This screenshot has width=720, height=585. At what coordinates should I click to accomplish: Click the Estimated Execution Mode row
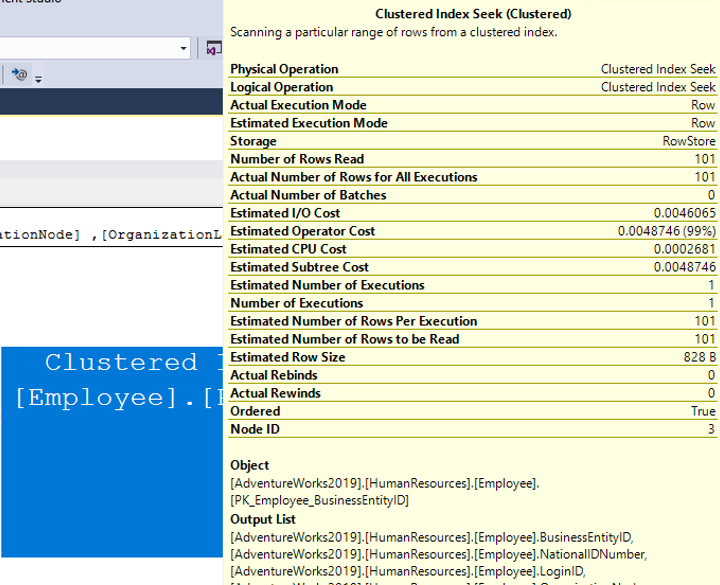coord(472,123)
